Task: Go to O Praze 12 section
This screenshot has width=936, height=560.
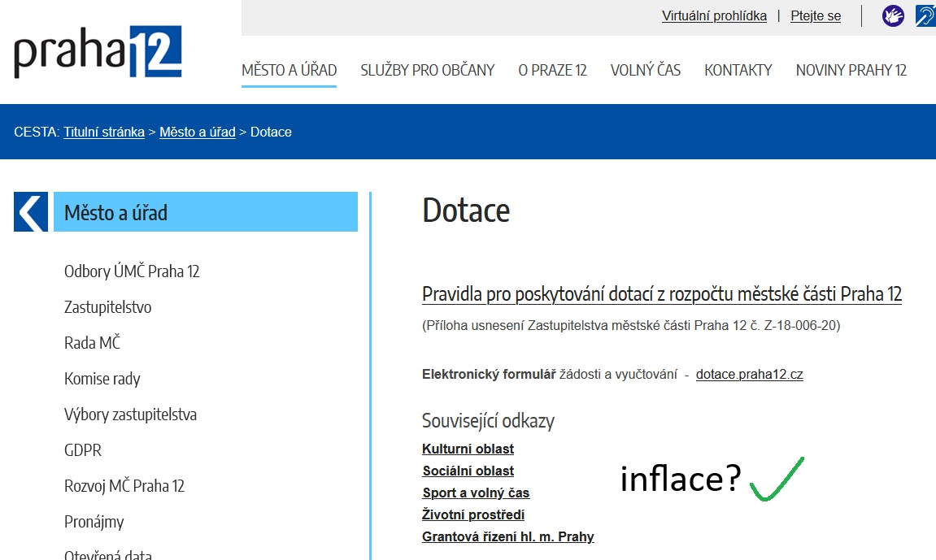Action: [x=552, y=70]
